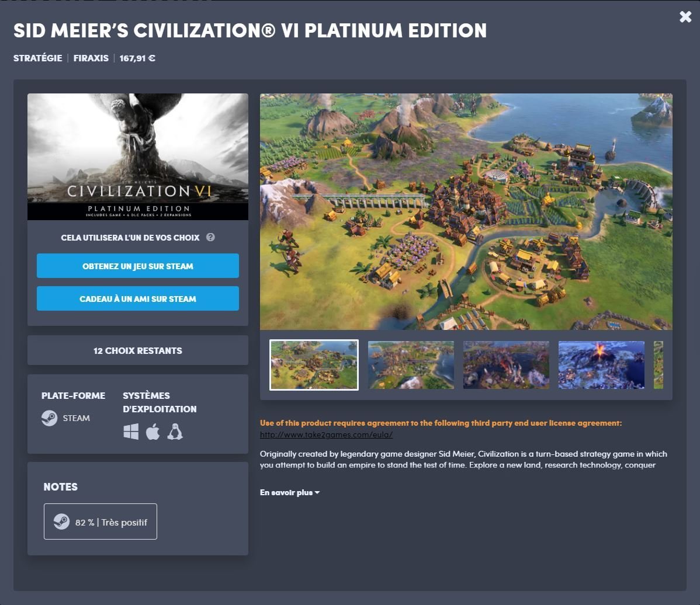Select the third screenshot thumbnail
The height and width of the screenshot is (605, 700).
[506, 365]
